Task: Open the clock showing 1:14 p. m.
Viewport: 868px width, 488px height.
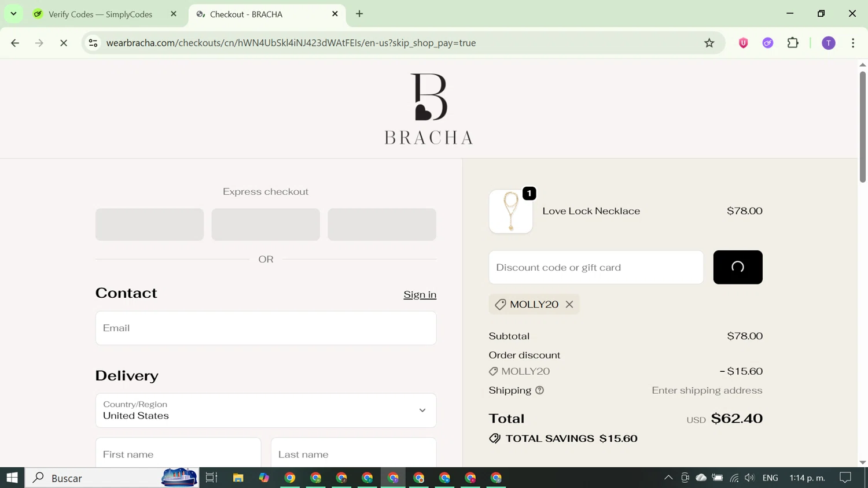Action: coord(807,478)
